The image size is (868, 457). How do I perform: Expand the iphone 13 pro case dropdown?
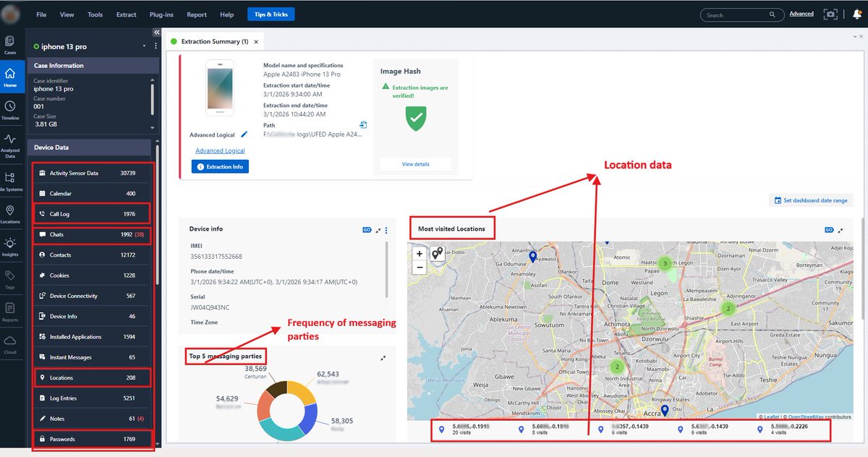(x=145, y=46)
